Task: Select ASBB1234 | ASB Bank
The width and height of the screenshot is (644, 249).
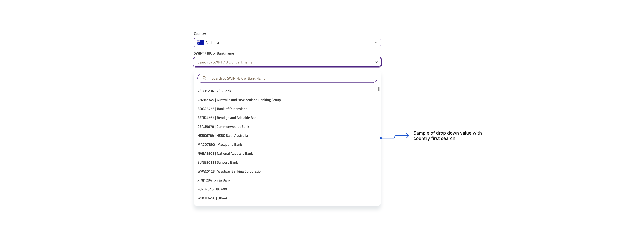Action: [x=287, y=91]
